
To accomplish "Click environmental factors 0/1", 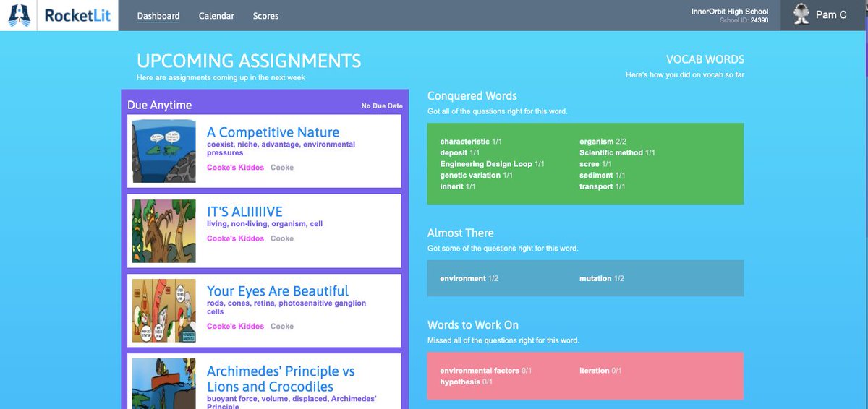I will (x=485, y=371).
